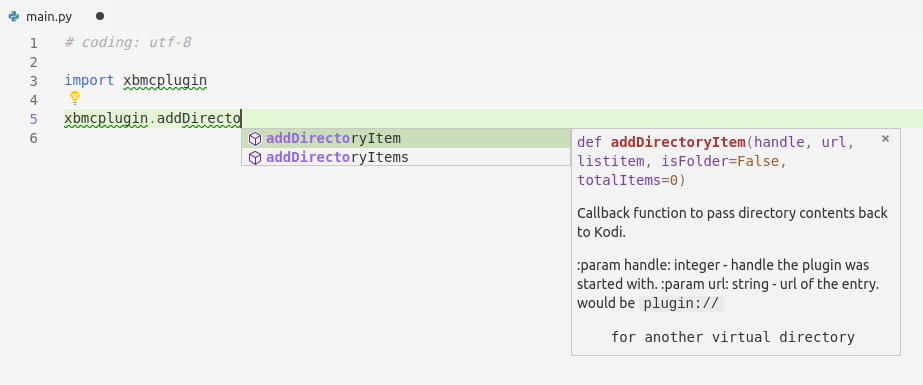Viewport: 923px width, 385px height.
Task: Click the cube icon beside addDirectoryItems
Action: tap(255, 158)
